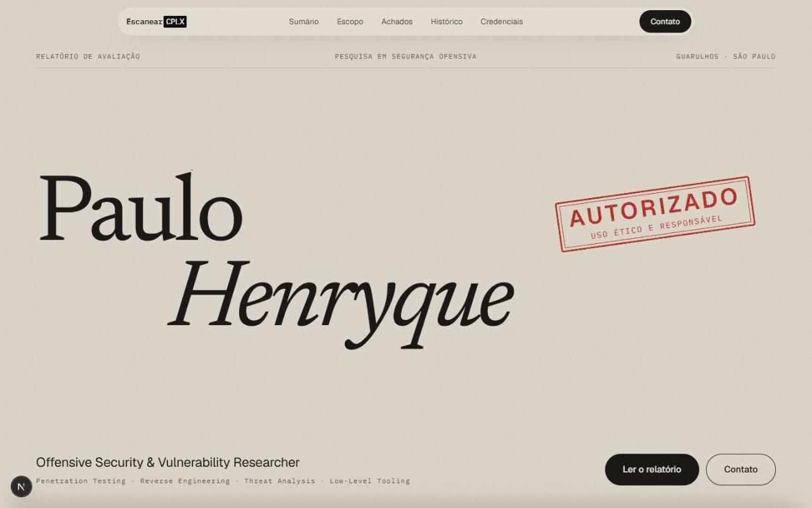The image size is (812, 508).
Task: Open the Next.js dev tools badge
Action: click(x=21, y=486)
